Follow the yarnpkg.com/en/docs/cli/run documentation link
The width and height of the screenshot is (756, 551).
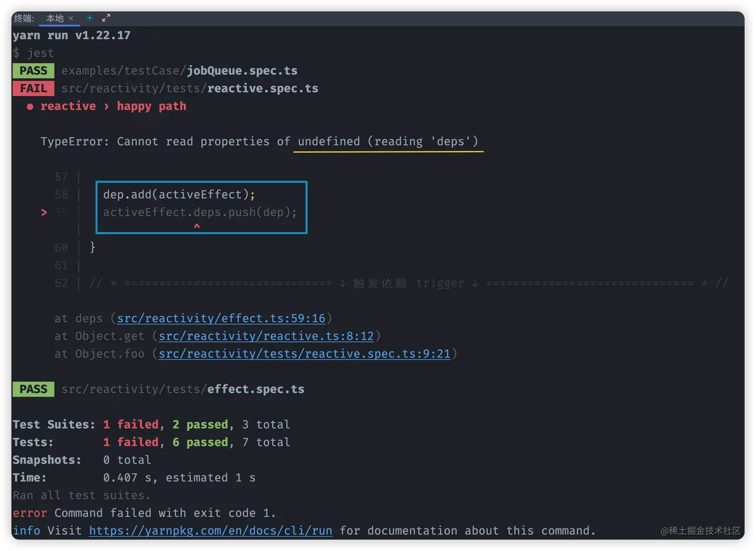coord(210,531)
